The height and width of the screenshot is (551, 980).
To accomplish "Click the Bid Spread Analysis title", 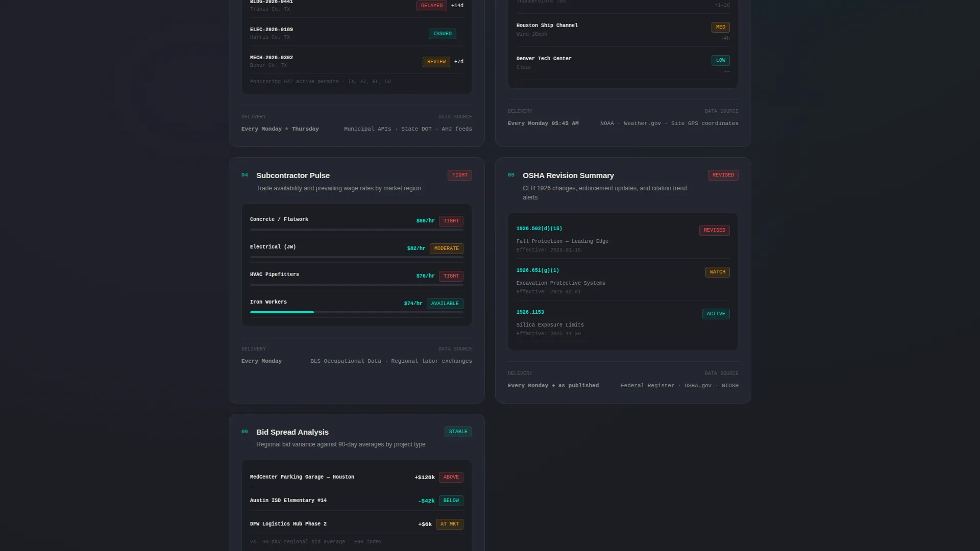I will coord(292,432).
